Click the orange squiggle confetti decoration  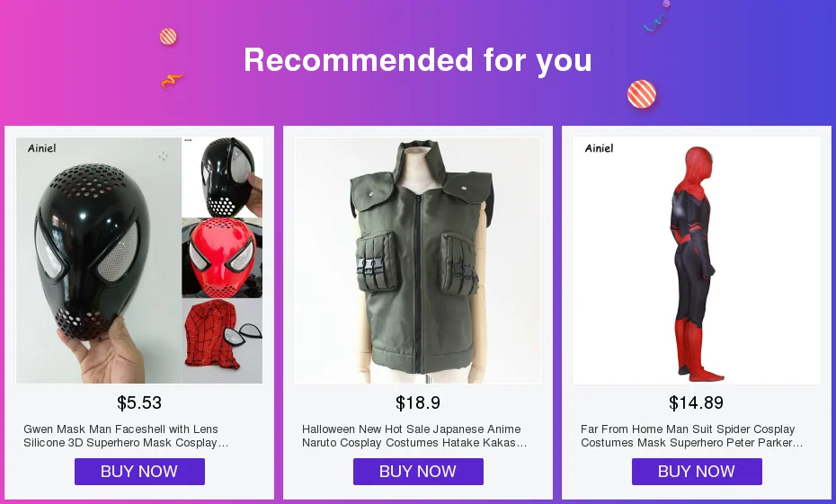point(172,81)
